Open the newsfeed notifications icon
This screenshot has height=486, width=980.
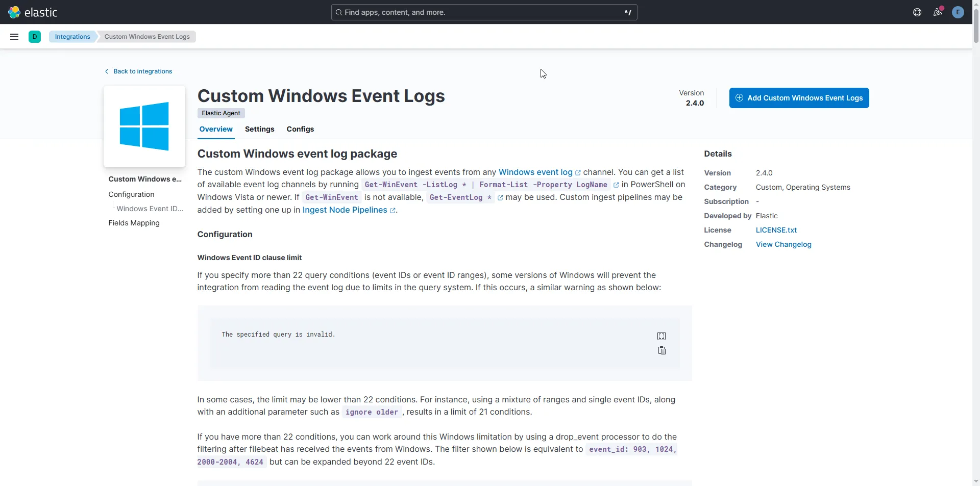(x=938, y=12)
